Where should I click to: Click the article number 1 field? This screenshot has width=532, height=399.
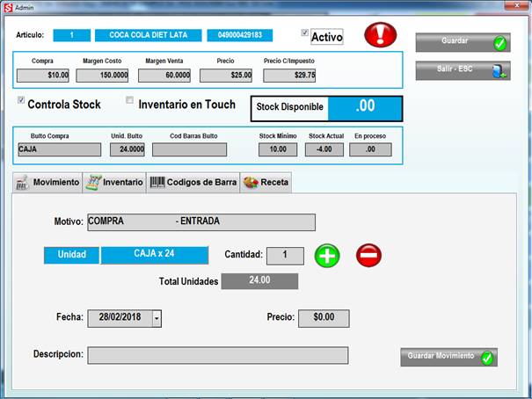(72, 35)
